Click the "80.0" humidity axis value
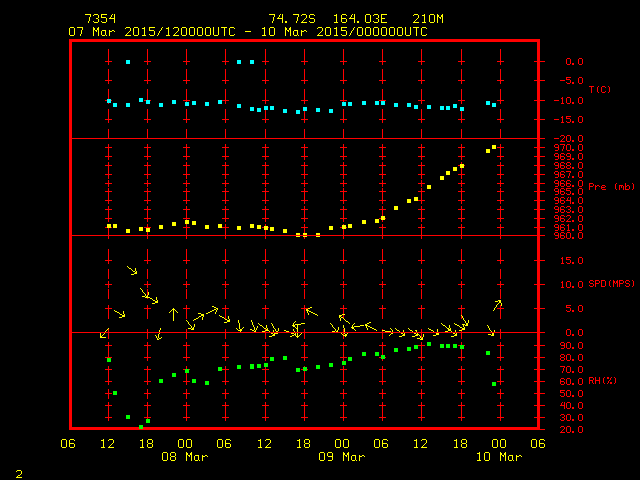This screenshot has height=480, width=640. [x=571, y=358]
